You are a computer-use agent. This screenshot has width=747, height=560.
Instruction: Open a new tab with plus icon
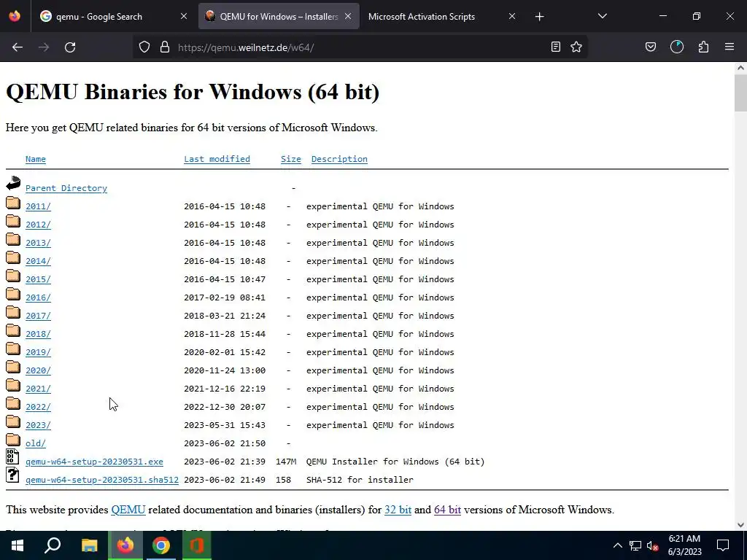(x=539, y=17)
